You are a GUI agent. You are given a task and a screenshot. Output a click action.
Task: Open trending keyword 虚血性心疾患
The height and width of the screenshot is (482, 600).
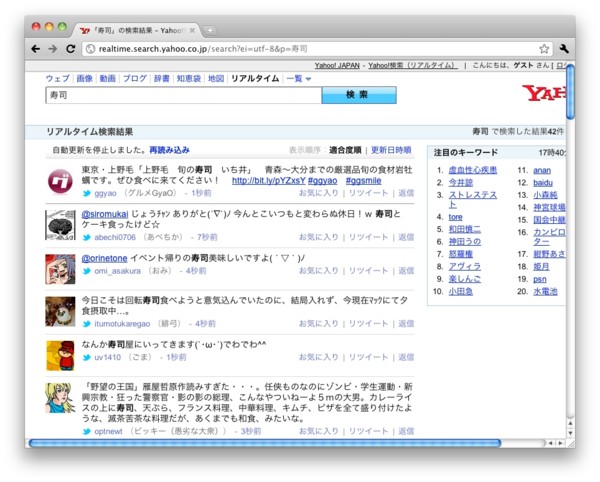point(473,170)
